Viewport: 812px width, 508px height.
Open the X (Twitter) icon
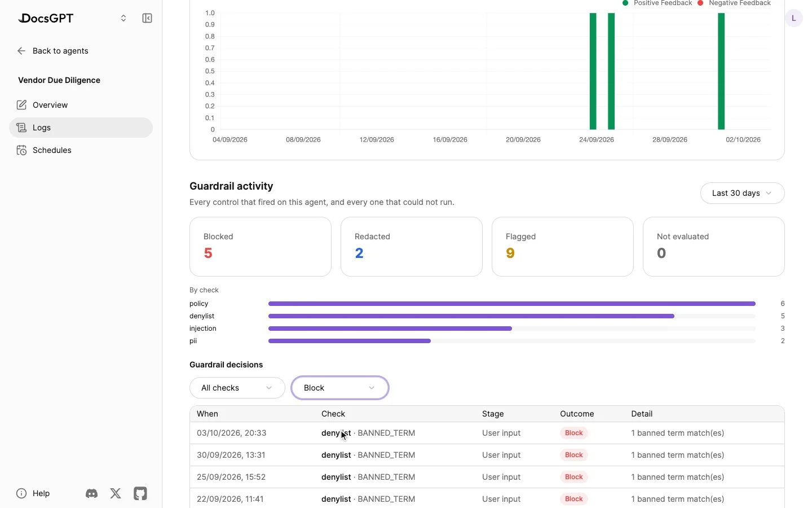116,493
